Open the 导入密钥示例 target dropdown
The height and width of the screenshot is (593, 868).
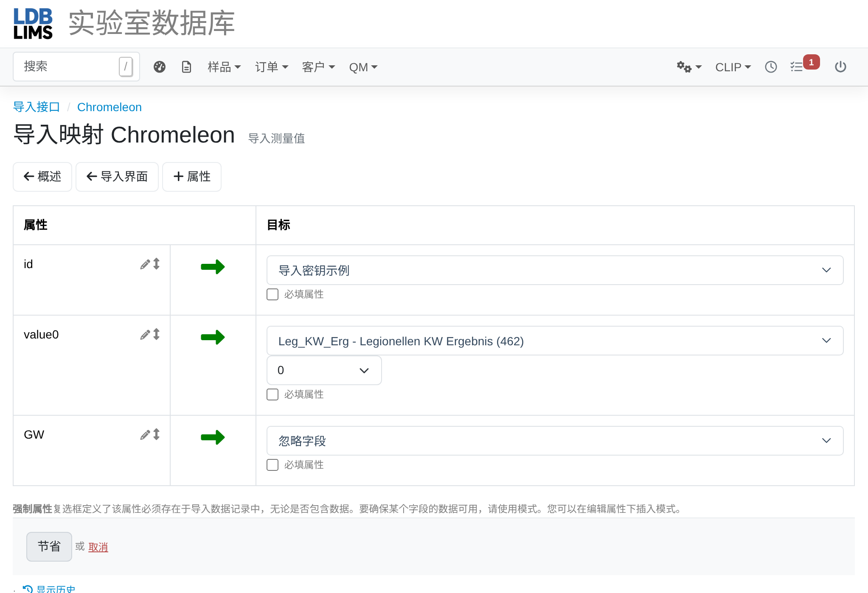[555, 270]
